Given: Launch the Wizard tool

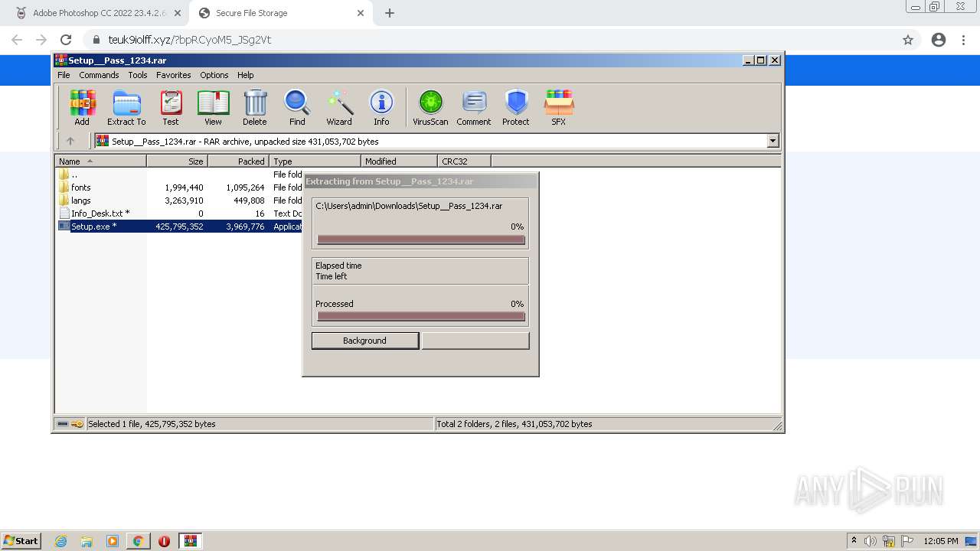Looking at the screenshot, I should click(x=339, y=108).
